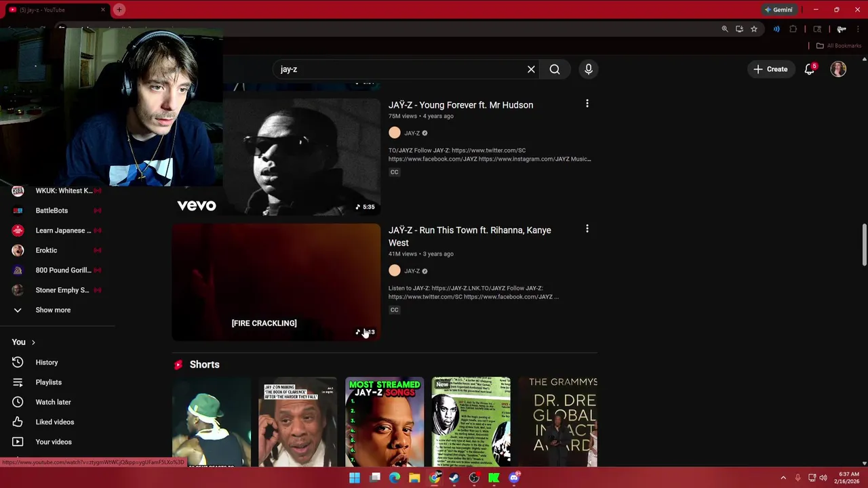Open the Gemini button in Chrome's title bar
Image resolution: width=868 pixels, height=488 pixels.
click(x=778, y=9)
